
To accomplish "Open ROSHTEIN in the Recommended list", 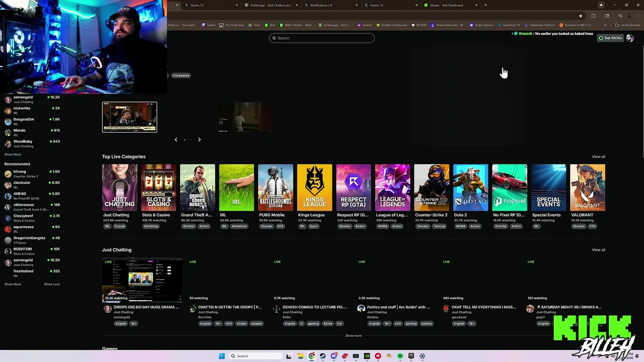I will point(32,251).
